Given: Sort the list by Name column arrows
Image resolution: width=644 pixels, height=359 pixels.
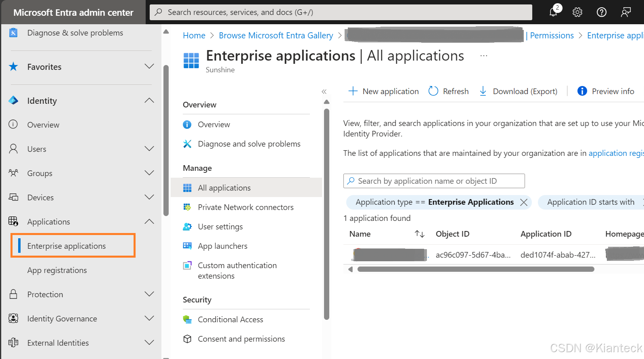Looking at the screenshot, I should tap(420, 234).
